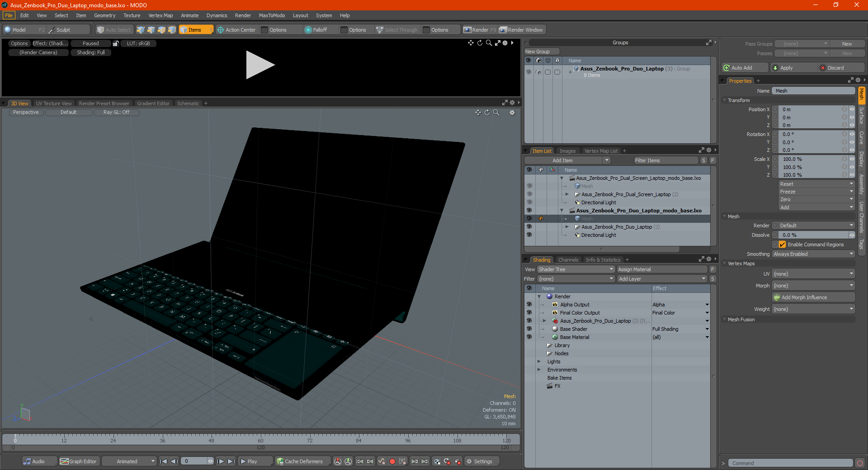
Task: Start the render preview play triangle
Action: coord(260,65)
